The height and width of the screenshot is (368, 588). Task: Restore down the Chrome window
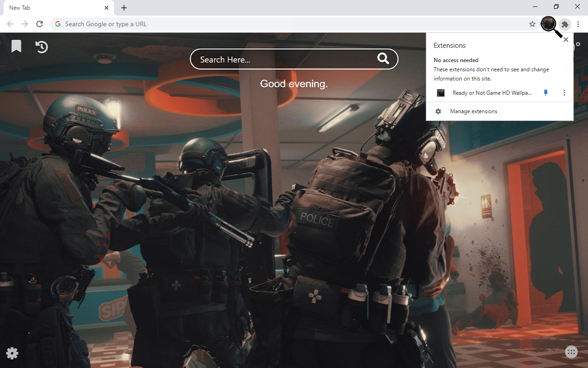coord(556,7)
